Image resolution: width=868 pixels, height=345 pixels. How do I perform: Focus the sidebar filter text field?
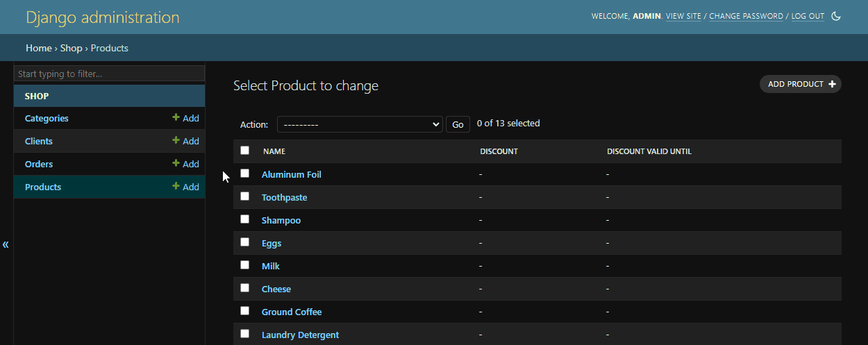pos(109,74)
